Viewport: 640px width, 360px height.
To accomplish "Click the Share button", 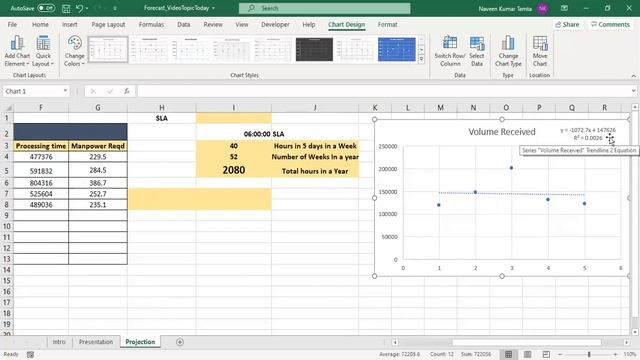I will [567, 24].
